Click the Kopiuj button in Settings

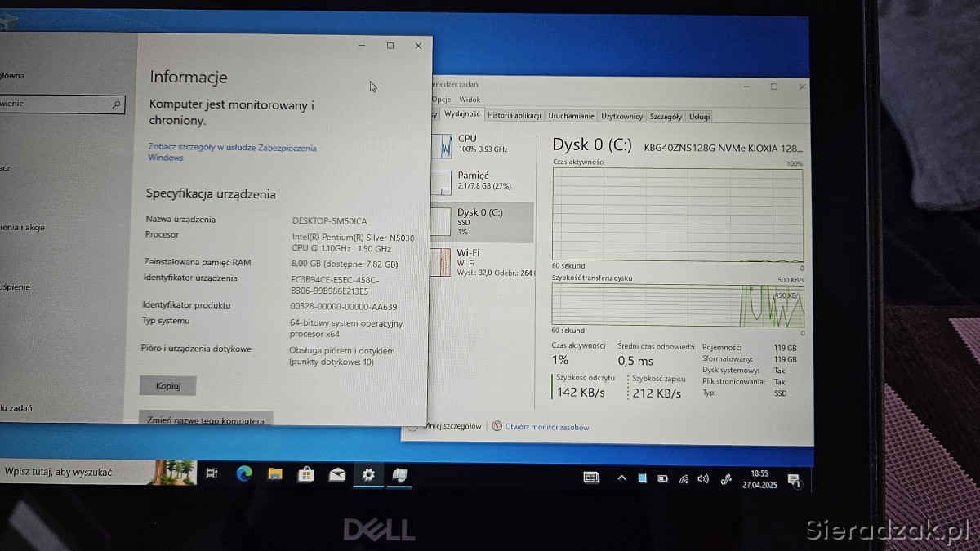click(167, 385)
